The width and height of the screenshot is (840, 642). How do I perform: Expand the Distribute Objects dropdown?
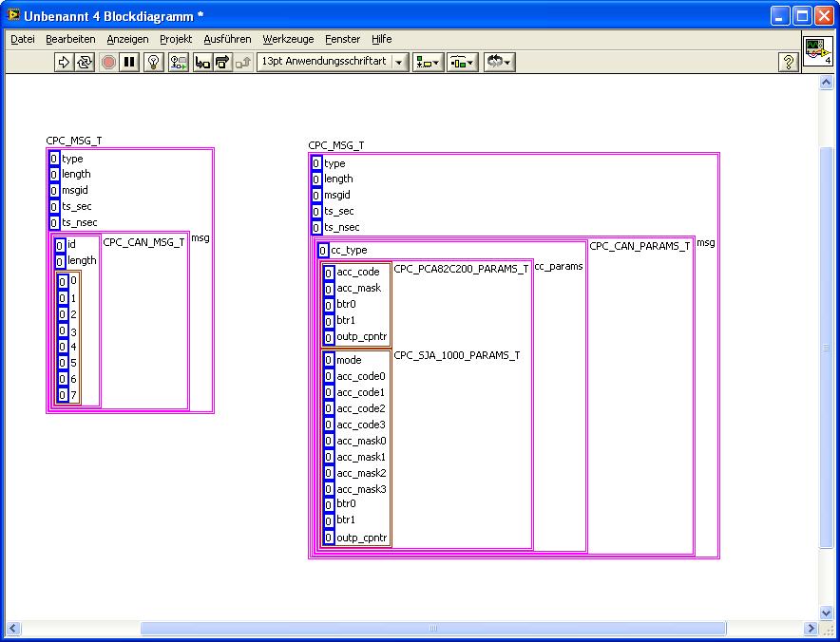(x=462, y=62)
